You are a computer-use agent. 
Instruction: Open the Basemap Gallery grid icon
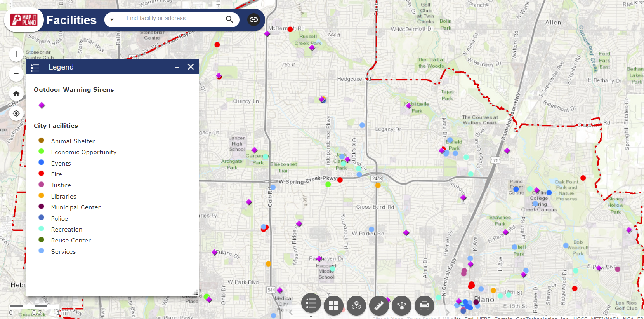[x=333, y=305]
